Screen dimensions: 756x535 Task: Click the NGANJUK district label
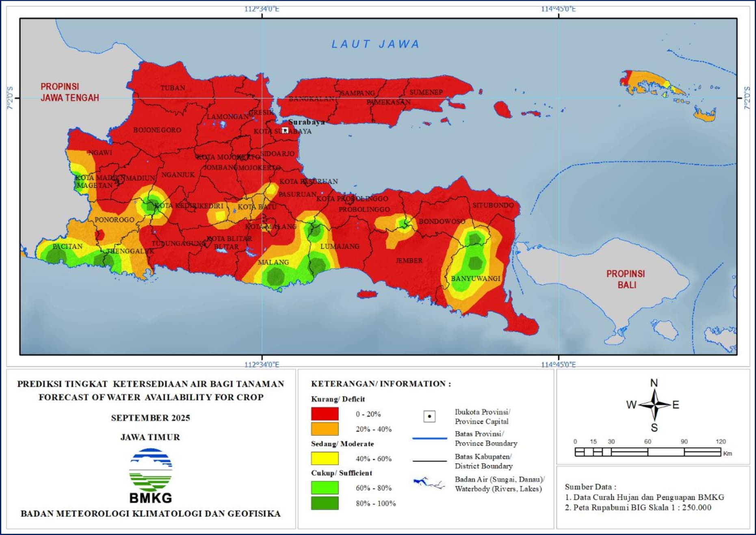pyautogui.click(x=178, y=175)
